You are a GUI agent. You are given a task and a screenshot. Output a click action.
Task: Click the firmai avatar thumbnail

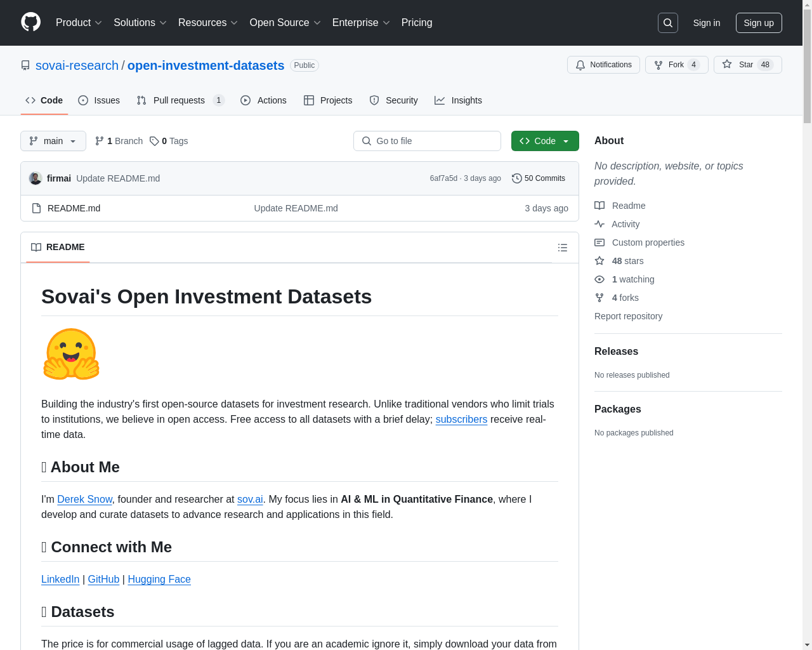click(36, 178)
